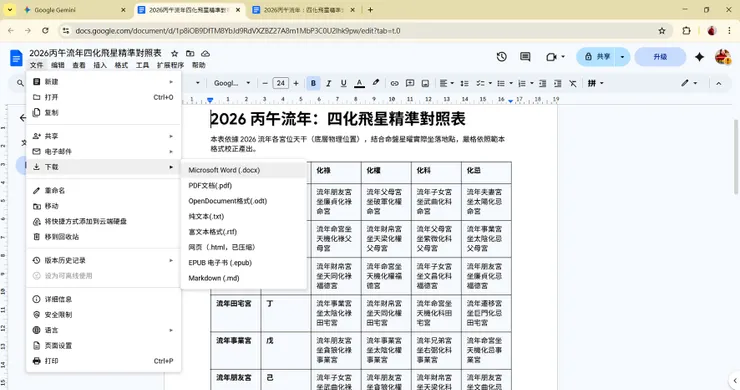This screenshot has width=740, height=390.
Task: Click the search menus magnifier icon
Action: [x=20, y=83]
